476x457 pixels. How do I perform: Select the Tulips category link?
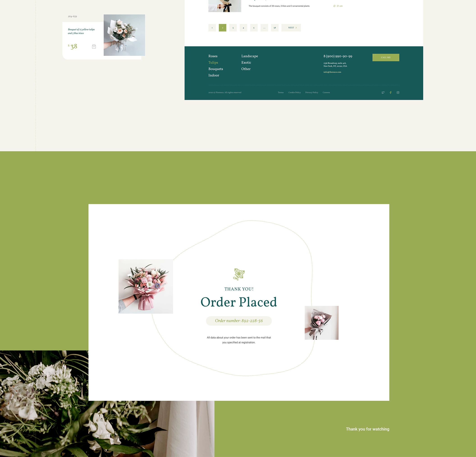pos(213,62)
